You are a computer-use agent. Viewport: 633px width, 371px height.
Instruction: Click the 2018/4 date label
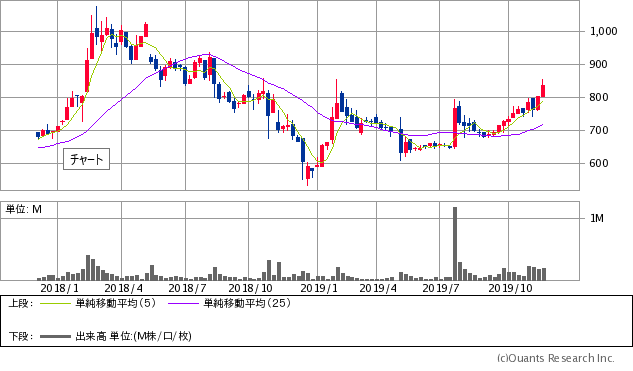click(x=124, y=288)
